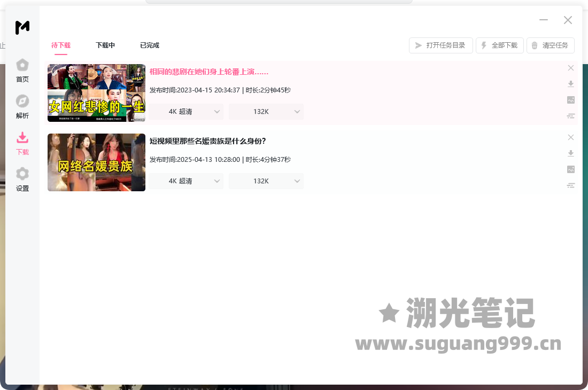Image resolution: width=588 pixels, height=390 pixels.
Task: Open more options for the second video task
Action: [571, 185]
